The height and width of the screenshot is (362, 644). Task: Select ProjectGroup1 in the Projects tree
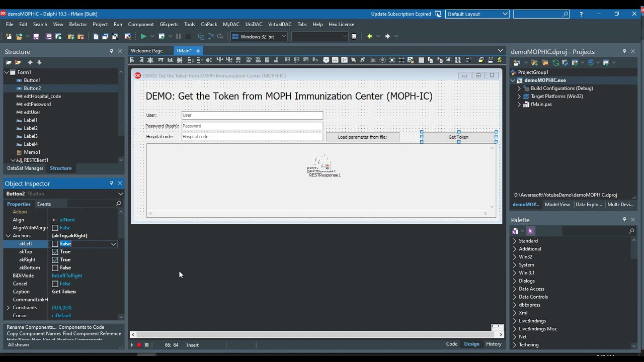(x=533, y=72)
